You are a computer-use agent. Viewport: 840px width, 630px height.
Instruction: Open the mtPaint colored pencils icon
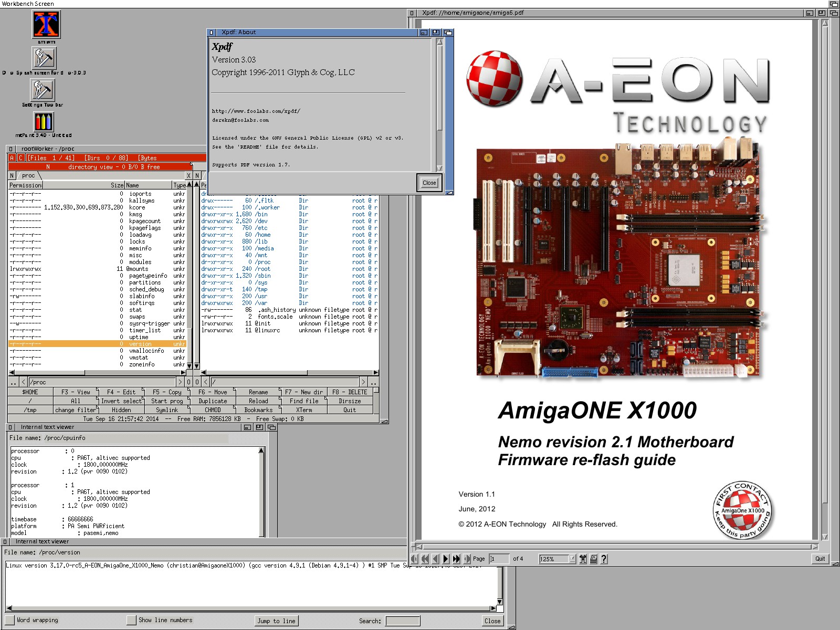44,122
